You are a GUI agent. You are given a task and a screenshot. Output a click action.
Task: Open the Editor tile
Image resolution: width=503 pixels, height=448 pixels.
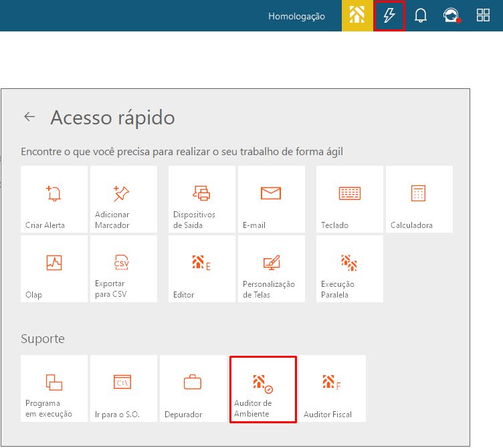pyautogui.click(x=202, y=269)
